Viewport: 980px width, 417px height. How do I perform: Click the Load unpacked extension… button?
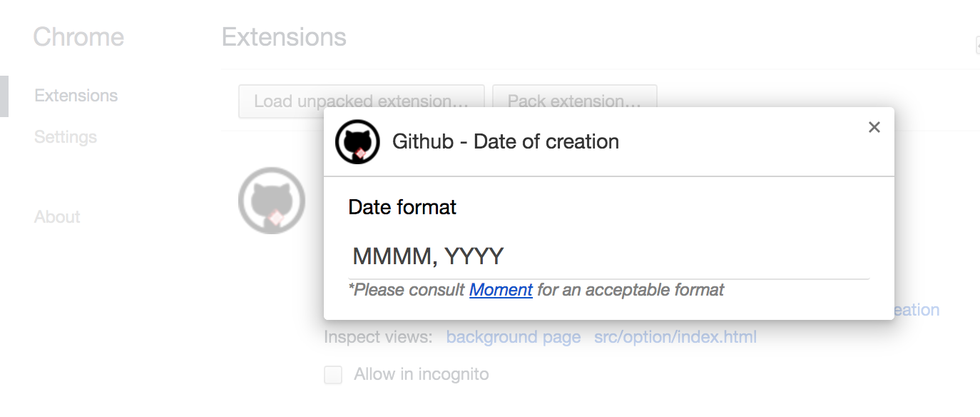362,101
